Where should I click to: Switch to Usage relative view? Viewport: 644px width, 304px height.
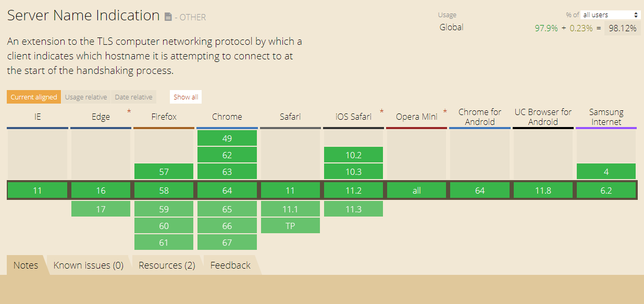click(x=86, y=97)
